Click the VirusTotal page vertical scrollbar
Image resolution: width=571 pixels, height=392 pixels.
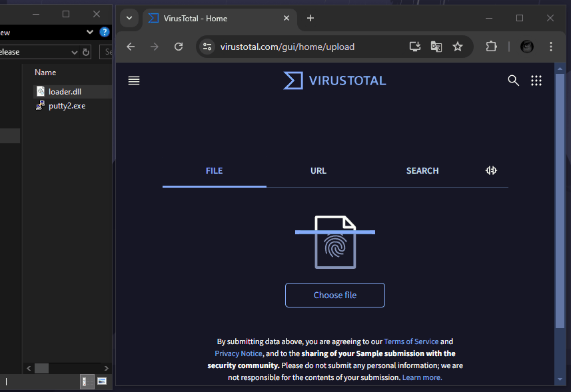560,200
